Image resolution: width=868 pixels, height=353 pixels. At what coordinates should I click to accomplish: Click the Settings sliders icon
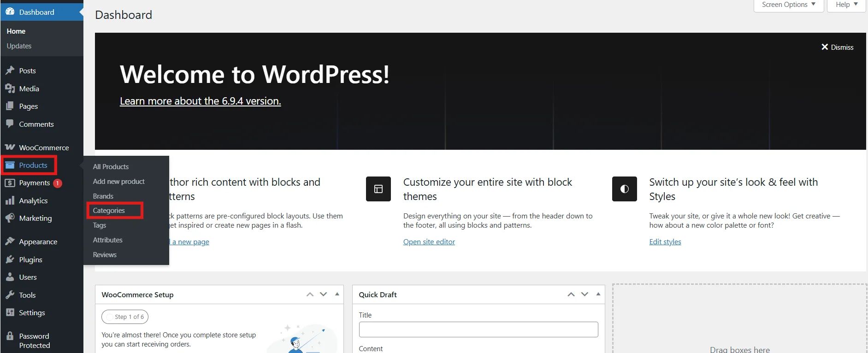tap(10, 312)
